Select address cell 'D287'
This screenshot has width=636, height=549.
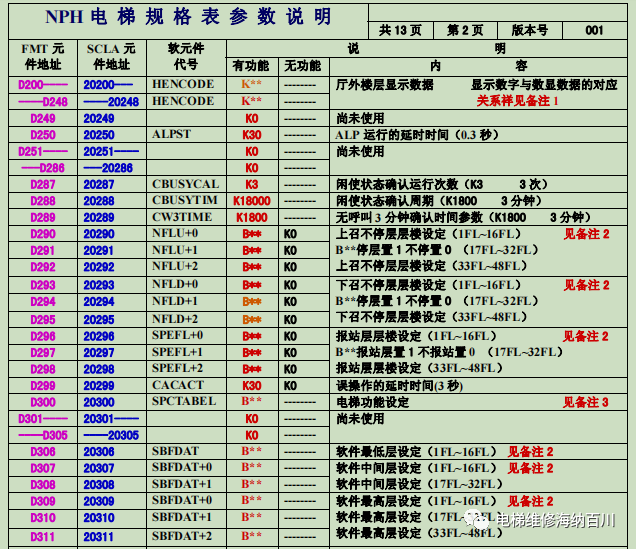(x=43, y=184)
